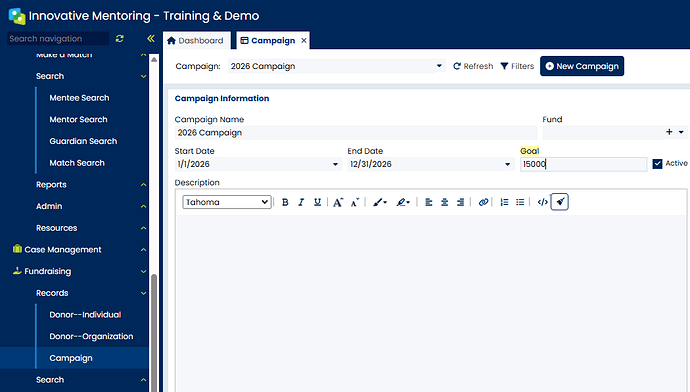
Task: Insert a numbered list in description
Action: click(x=504, y=202)
